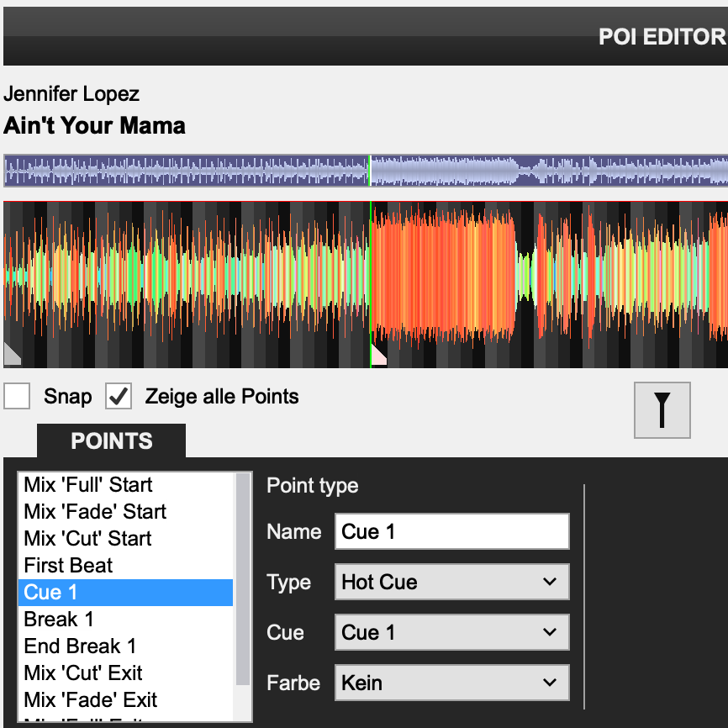The width and height of the screenshot is (728, 728).
Task: Open the Cue dropdown showing Cue 1
Action: pos(451,632)
